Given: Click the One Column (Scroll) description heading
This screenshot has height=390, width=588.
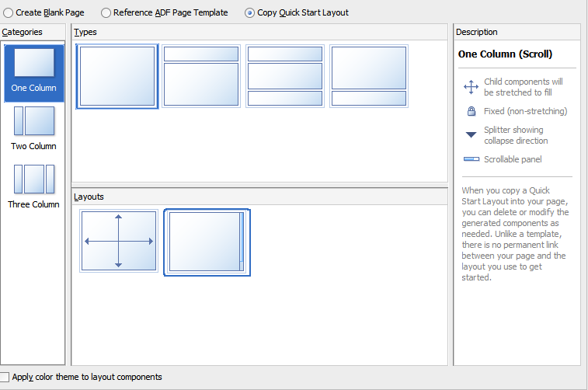Looking at the screenshot, I should pyautogui.click(x=505, y=54).
